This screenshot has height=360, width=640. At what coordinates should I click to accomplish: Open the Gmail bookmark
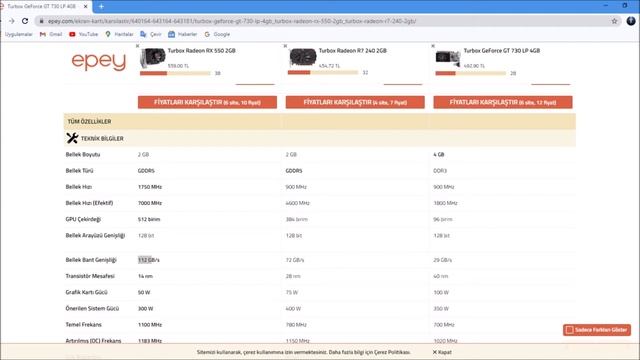51,34
